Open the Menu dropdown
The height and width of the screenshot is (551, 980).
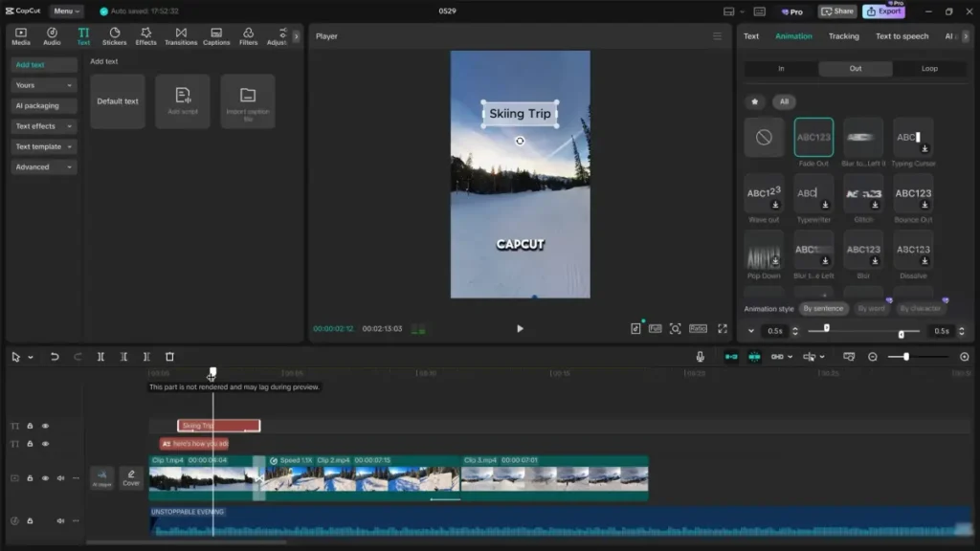[66, 11]
